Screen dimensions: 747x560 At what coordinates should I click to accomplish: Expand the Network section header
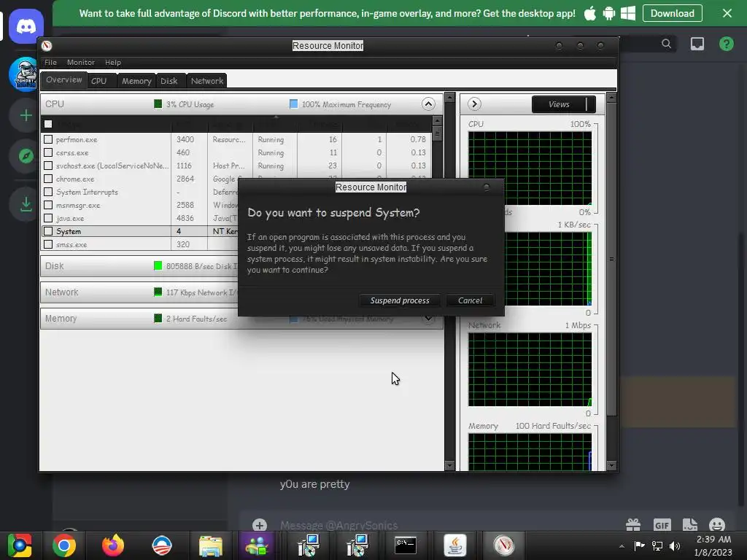pos(139,292)
